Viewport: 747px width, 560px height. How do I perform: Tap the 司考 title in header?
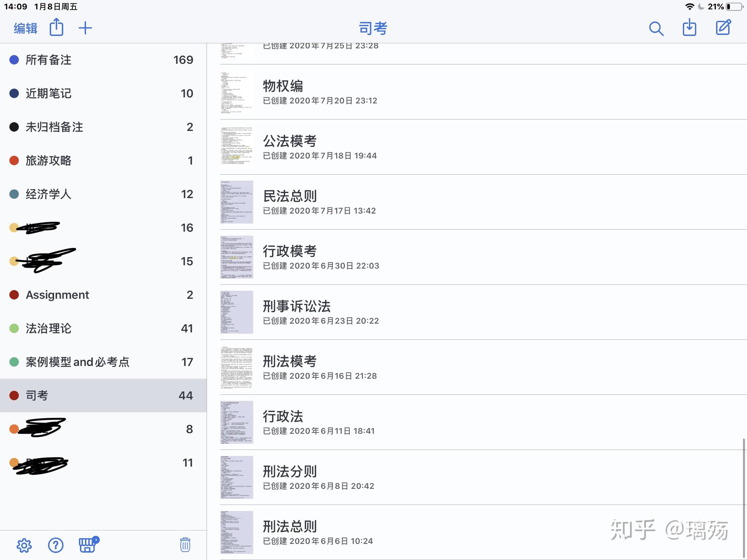373,28
